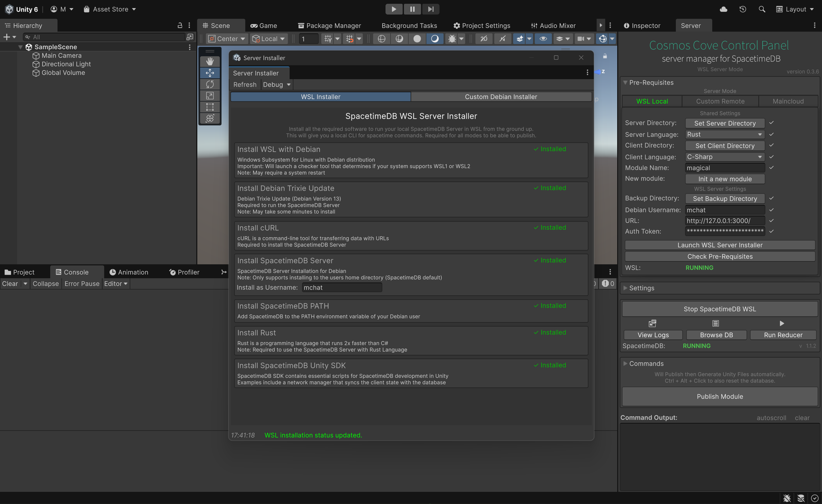Expand the Commands section
This screenshot has height=504, width=822.
(x=625, y=364)
